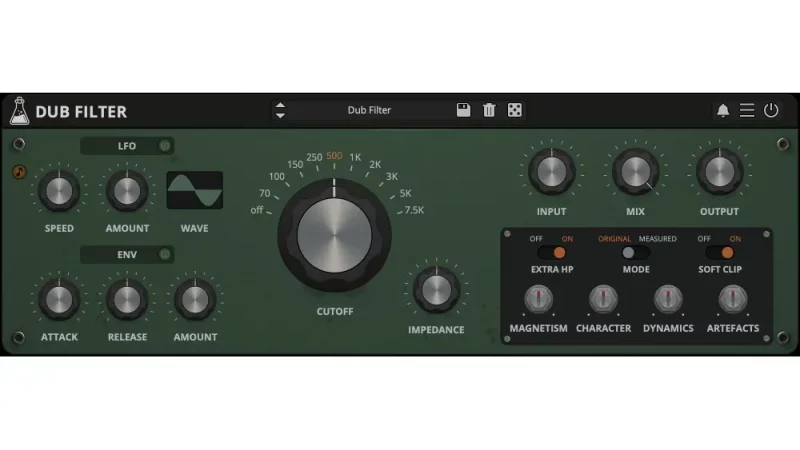Open the Dub Filter preset name dropdown
Screen dimensions: 800x450
pyautogui.click(x=370, y=110)
